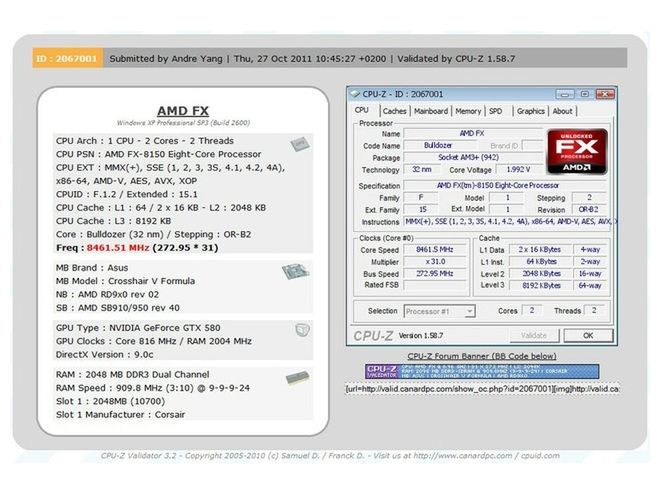The image size is (660, 493).
Task: Click the red 8461.51 MHz frequency value
Action: tap(118, 248)
